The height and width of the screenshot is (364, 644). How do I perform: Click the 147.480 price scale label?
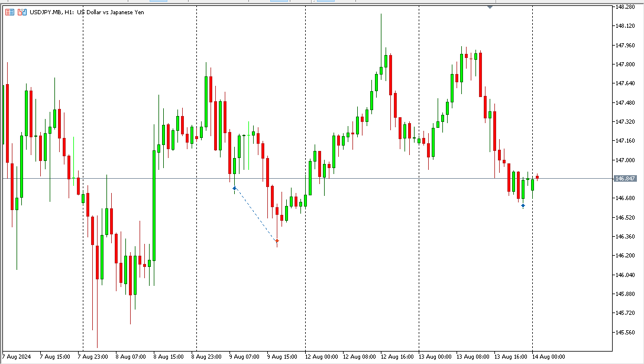[x=624, y=103]
